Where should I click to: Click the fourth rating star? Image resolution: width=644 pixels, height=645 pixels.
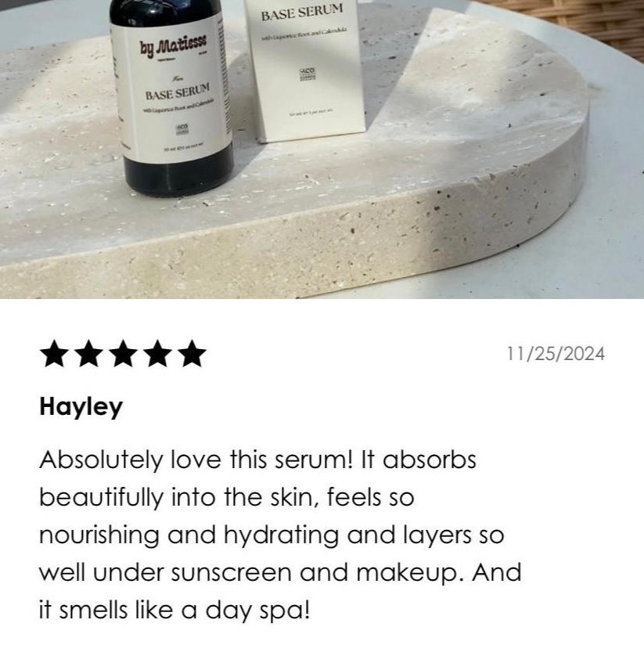pyautogui.click(x=157, y=353)
